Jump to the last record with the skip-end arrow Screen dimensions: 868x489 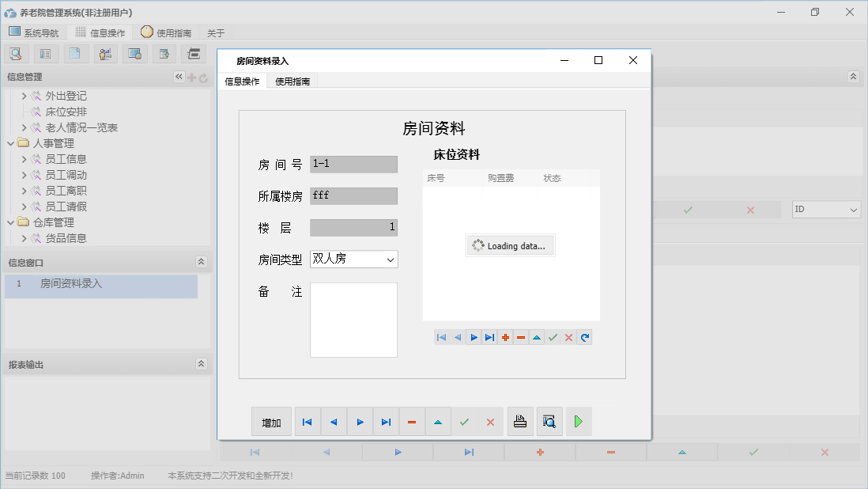click(x=386, y=421)
